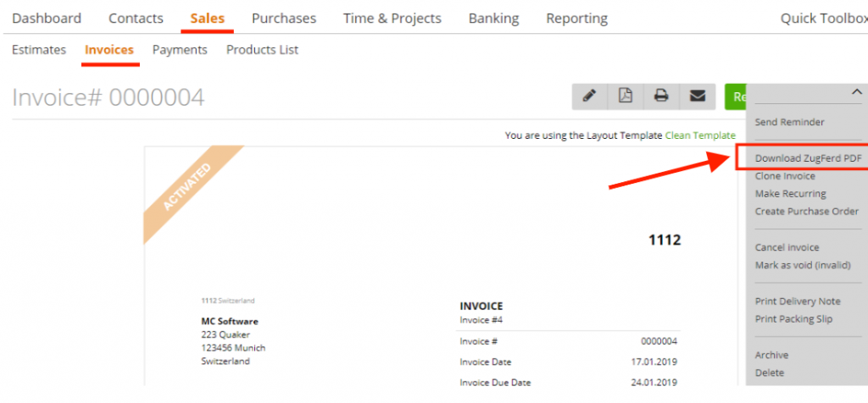Click the PDF download icon

pos(626,97)
